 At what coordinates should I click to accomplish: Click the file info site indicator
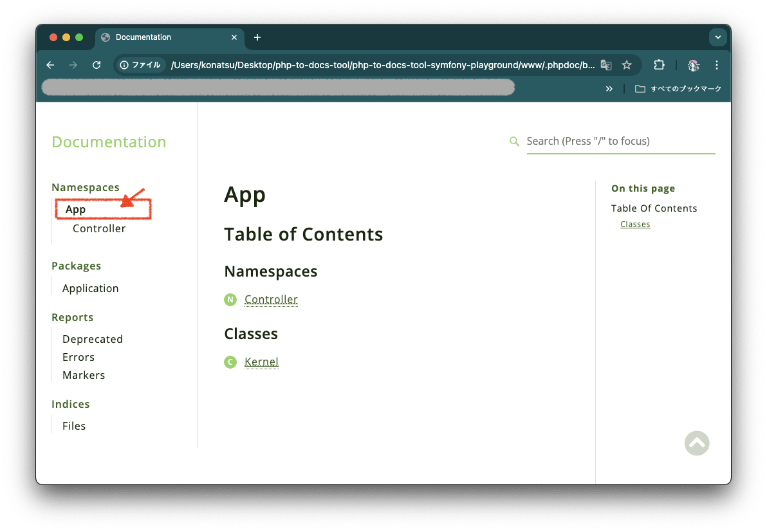click(140, 65)
